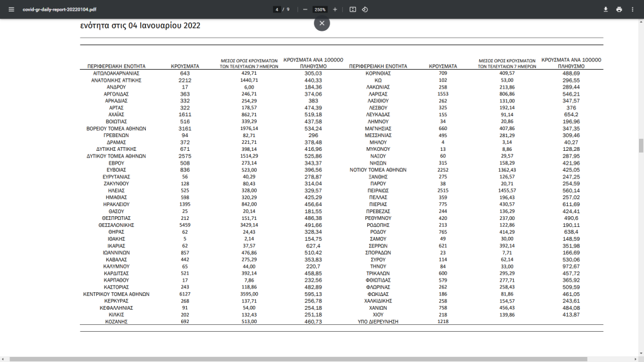Click the covid-gr-daily-report file title
Image resolution: width=644 pixels, height=362 pixels.
[60, 9]
